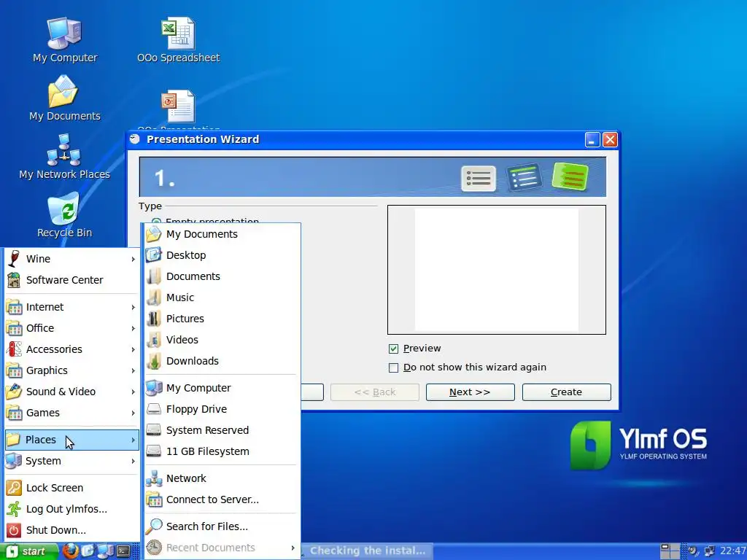Open Recycle Bin on the desktop
This screenshot has height=560, width=747.
click(x=64, y=215)
